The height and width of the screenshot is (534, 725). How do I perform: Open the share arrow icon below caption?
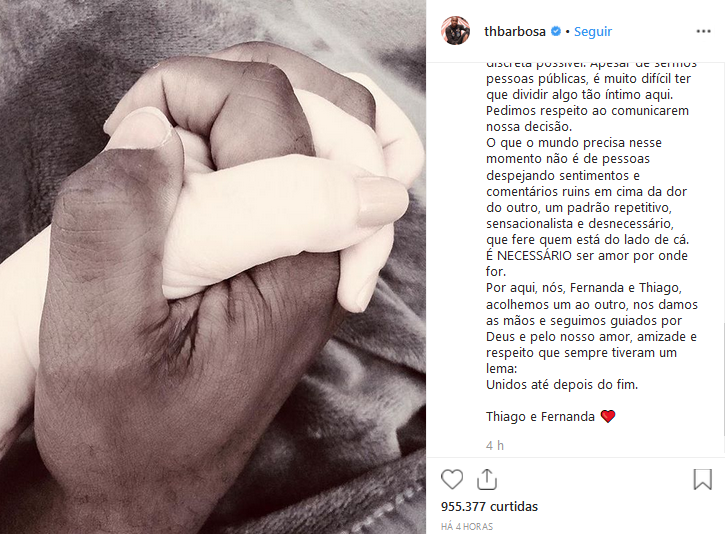pos(487,479)
